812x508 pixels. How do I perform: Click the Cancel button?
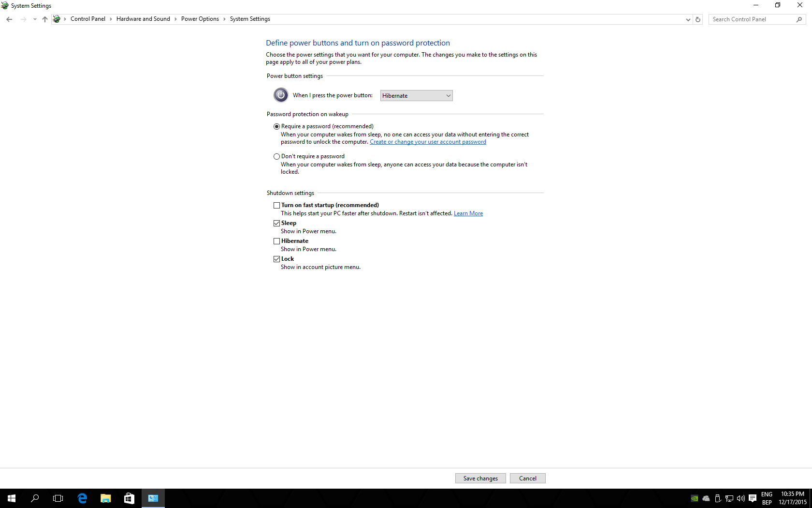(x=528, y=478)
